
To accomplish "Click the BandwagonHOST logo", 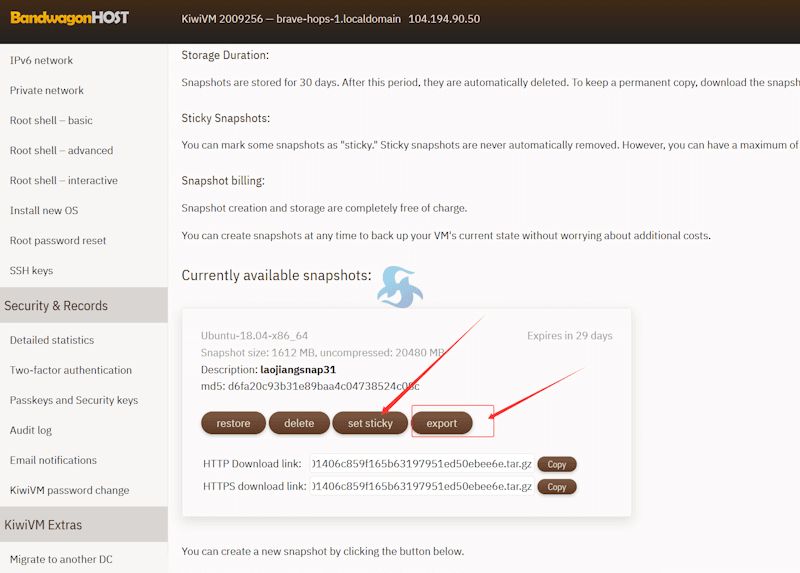I will (69, 18).
